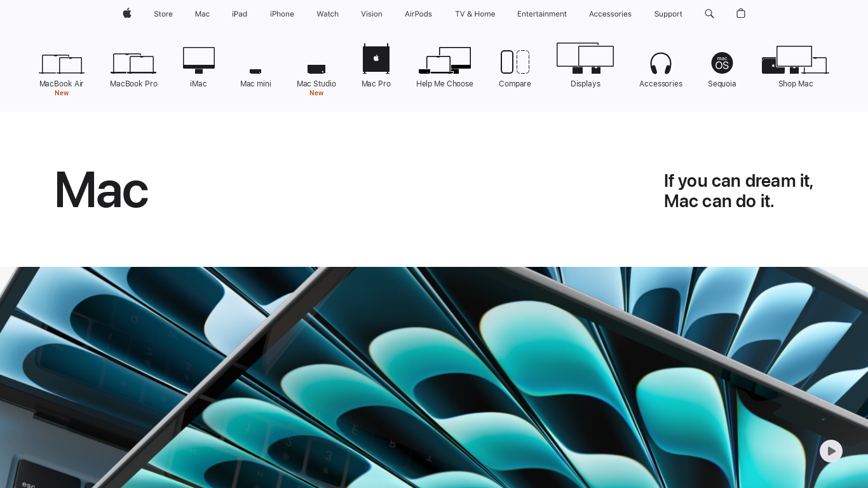Click the New badge under Mac Studio
The height and width of the screenshot is (488, 868).
tap(316, 93)
